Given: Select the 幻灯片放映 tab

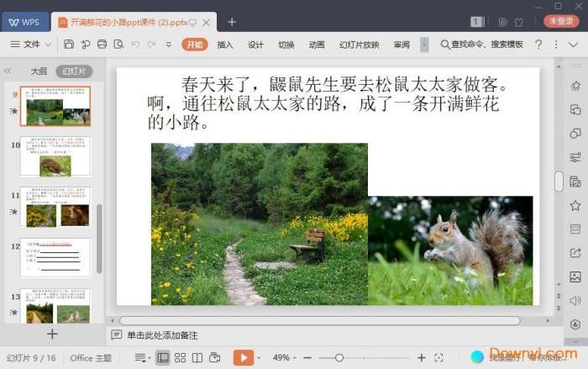Looking at the screenshot, I should (359, 45).
